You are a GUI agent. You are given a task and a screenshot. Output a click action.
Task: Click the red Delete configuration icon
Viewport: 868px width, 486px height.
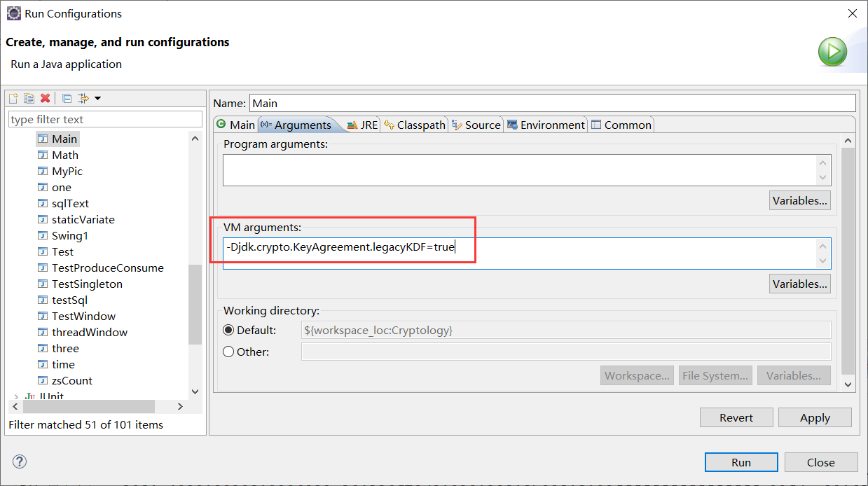(x=45, y=98)
